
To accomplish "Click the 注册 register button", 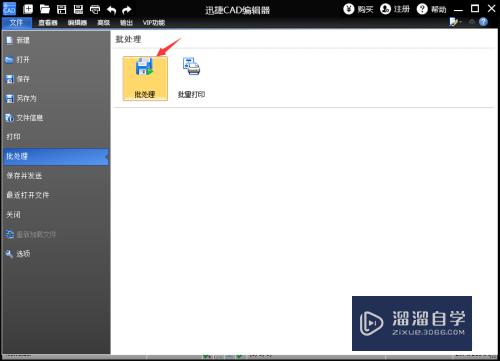I will (395, 9).
